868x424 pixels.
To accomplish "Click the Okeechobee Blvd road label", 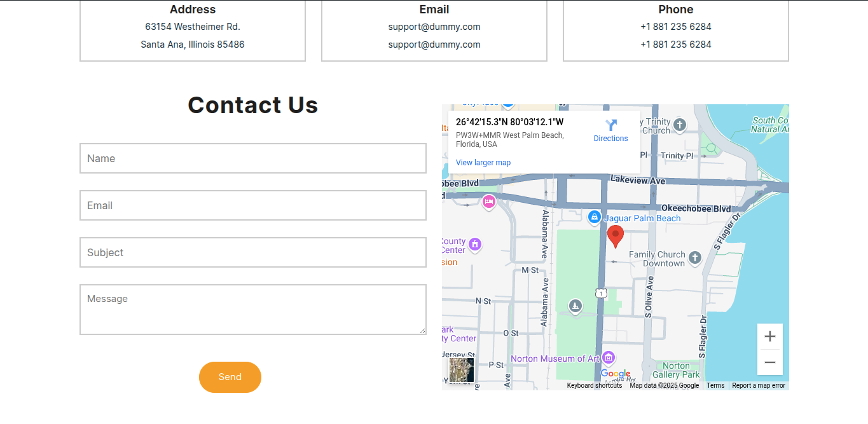I will tap(696, 209).
